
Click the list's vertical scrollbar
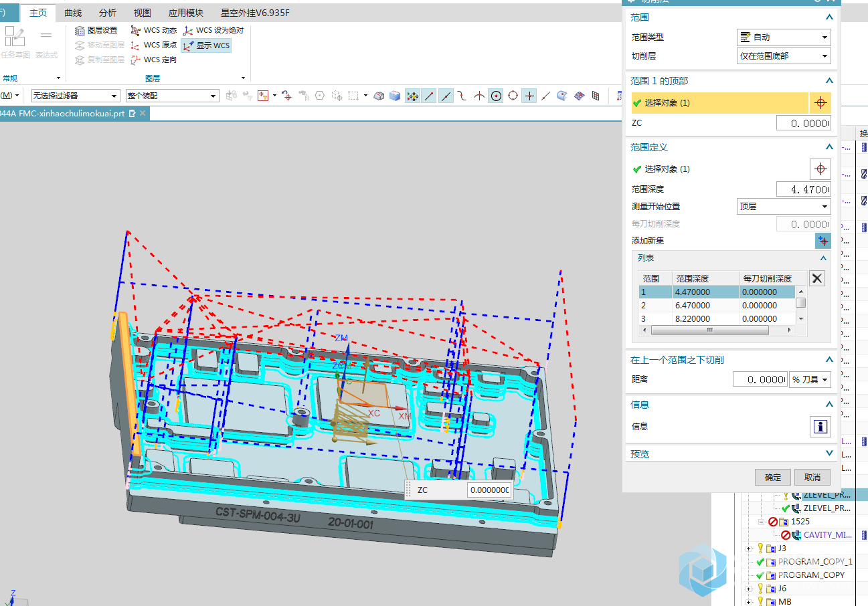click(x=800, y=306)
